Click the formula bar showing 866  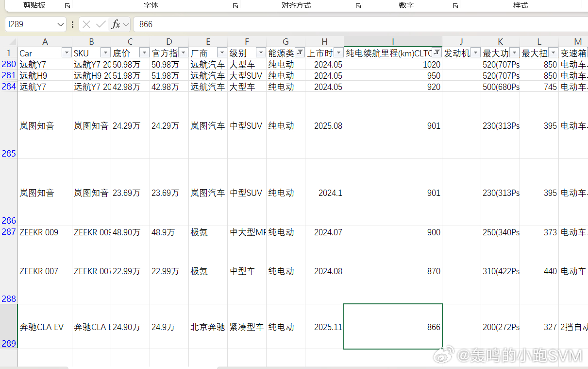(x=360, y=24)
